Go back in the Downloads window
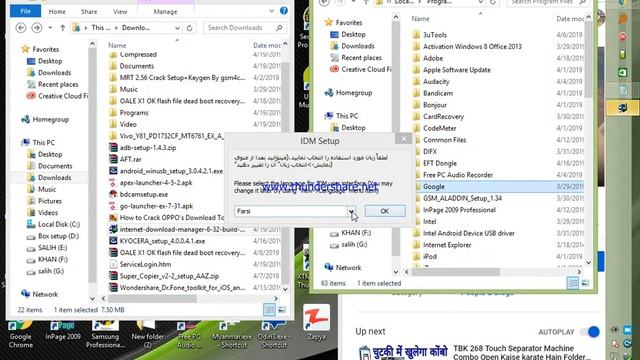The width and height of the screenshot is (640, 360). point(21,28)
